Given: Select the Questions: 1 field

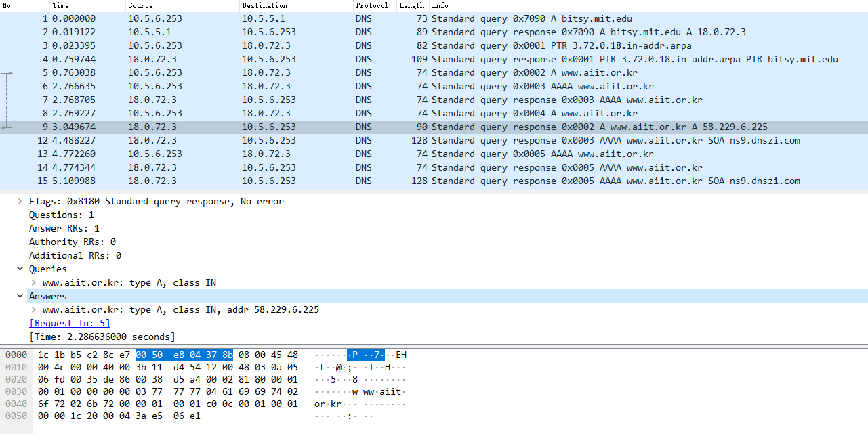Looking at the screenshot, I should tap(62, 215).
